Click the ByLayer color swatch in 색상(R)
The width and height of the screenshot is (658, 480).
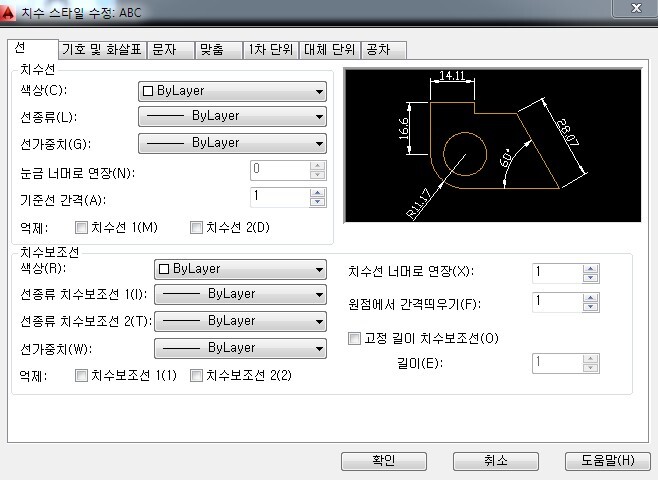coord(164,269)
